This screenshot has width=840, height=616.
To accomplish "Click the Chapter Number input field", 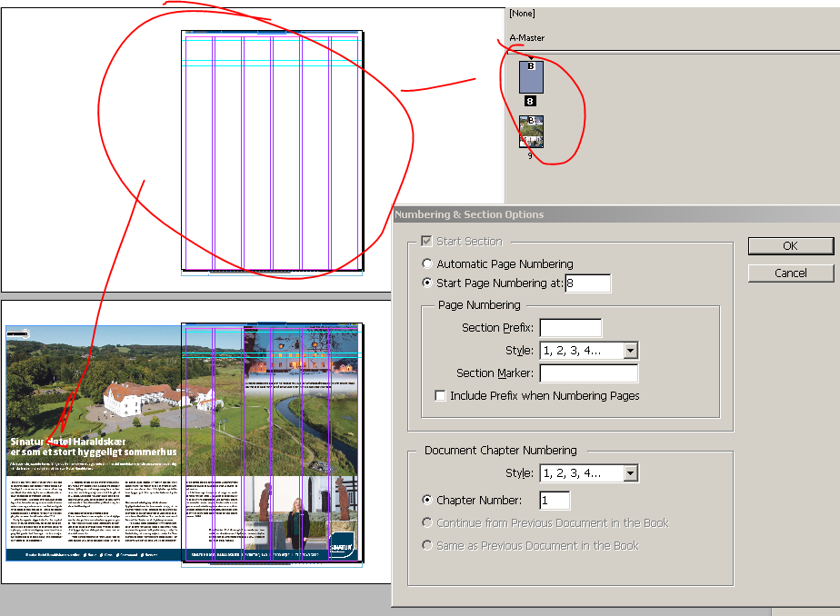I will coord(555,501).
